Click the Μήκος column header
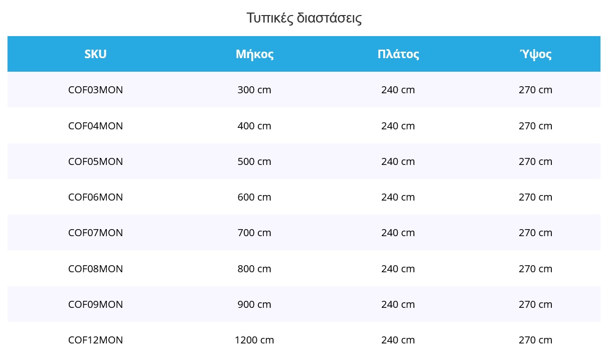Viewport: 615px width, 364px height. click(x=254, y=54)
